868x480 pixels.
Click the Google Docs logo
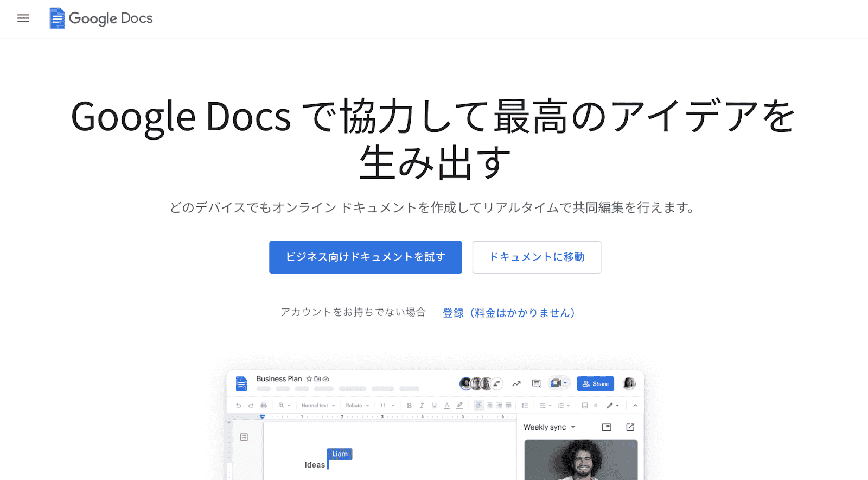101,18
